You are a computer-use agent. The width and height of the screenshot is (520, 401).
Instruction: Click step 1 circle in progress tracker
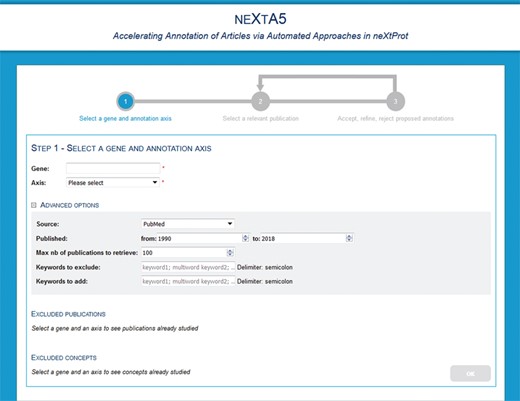tap(125, 101)
